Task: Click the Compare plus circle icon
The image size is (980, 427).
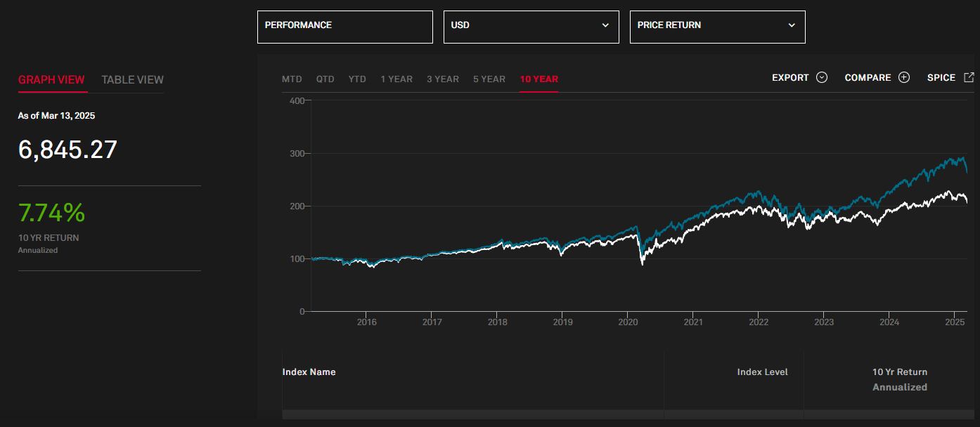Action: tap(904, 78)
